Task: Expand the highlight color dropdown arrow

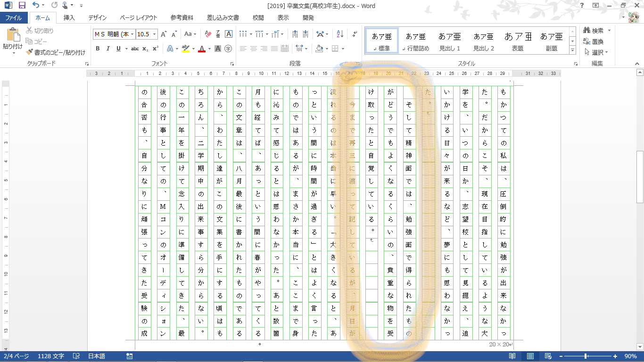Action: (x=193, y=49)
